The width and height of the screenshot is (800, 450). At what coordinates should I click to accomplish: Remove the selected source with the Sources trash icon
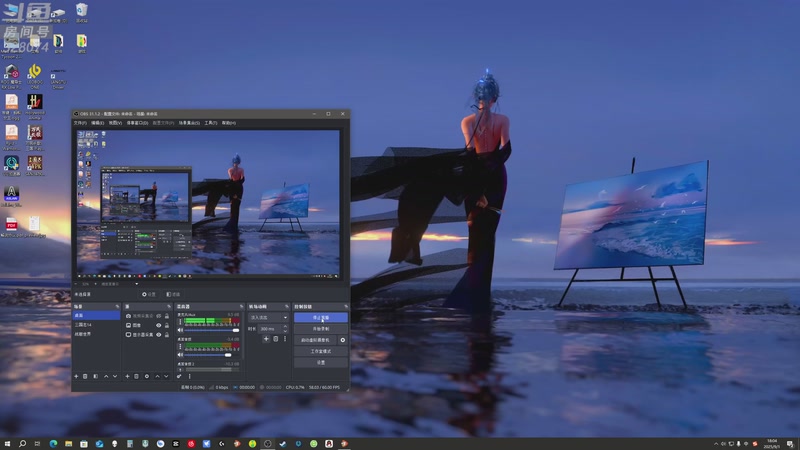pos(136,376)
